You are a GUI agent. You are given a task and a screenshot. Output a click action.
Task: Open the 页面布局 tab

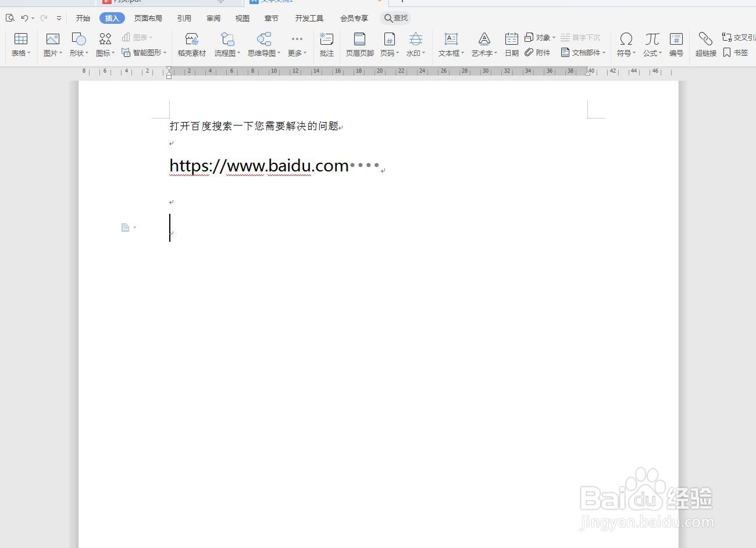[148, 18]
